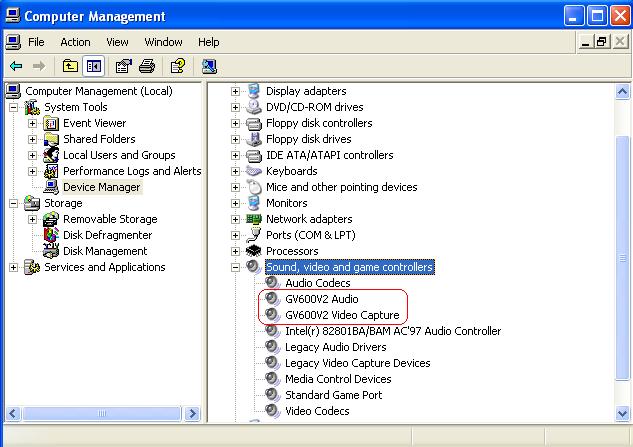Minimize the inner MDI child window
Viewport: 633px width, 447px height.
coord(585,42)
